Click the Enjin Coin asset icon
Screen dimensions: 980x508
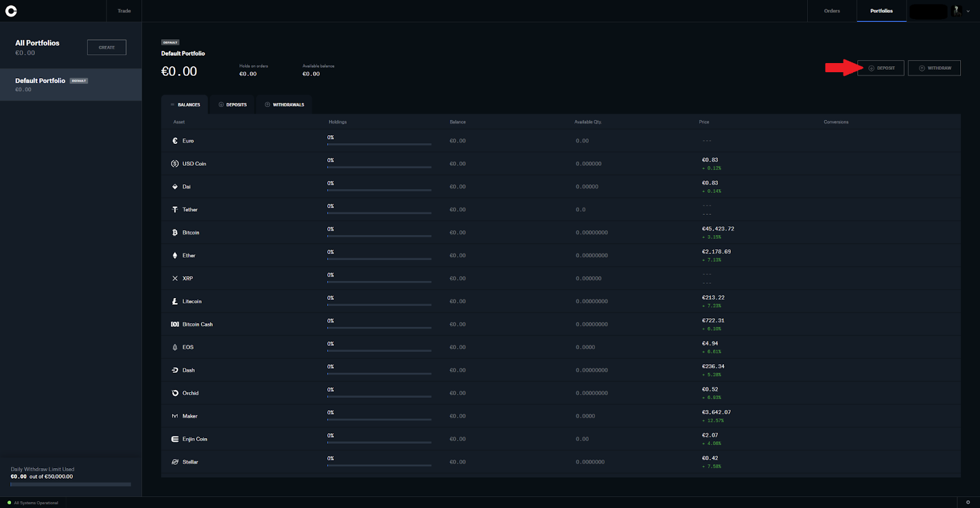pos(175,439)
